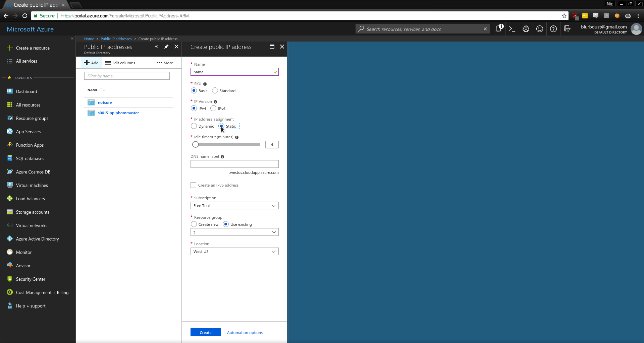
Task: Open the help question mark icon
Action: pos(553,29)
